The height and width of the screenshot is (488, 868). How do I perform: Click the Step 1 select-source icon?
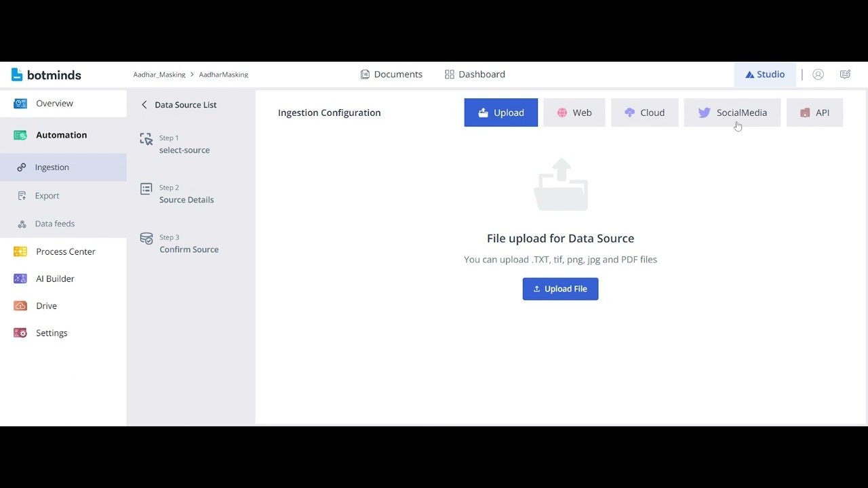pos(146,139)
